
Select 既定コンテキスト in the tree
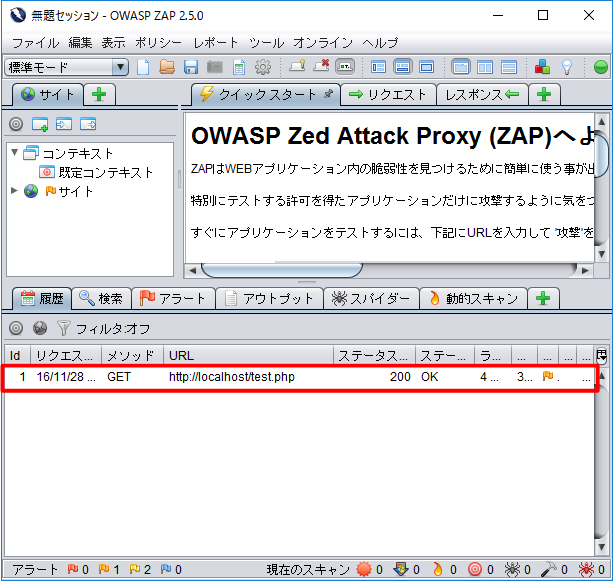point(96,172)
